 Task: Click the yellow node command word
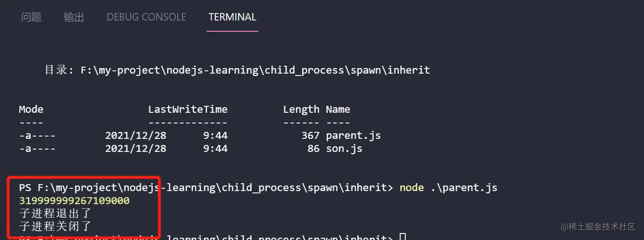[412, 188]
